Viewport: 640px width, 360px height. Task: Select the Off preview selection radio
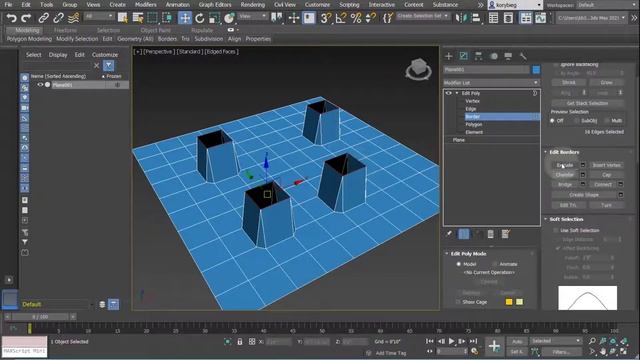[x=552, y=121]
